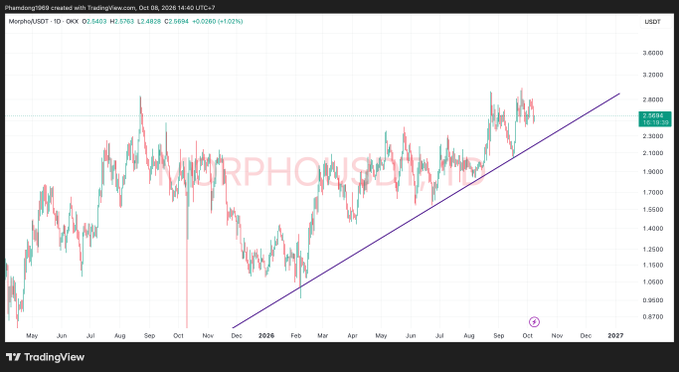The width and height of the screenshot is (679, 372).
Task: Click the open value O2.5403
Action: [x=94, y=21]
